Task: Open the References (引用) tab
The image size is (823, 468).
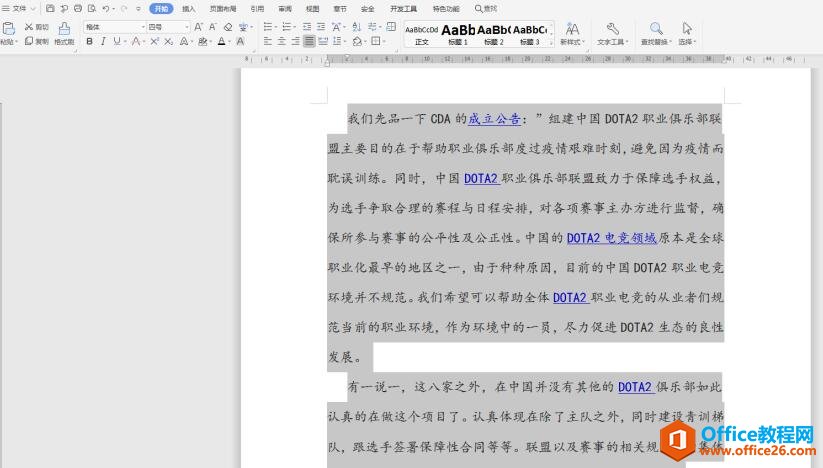Action: point(257,8)
